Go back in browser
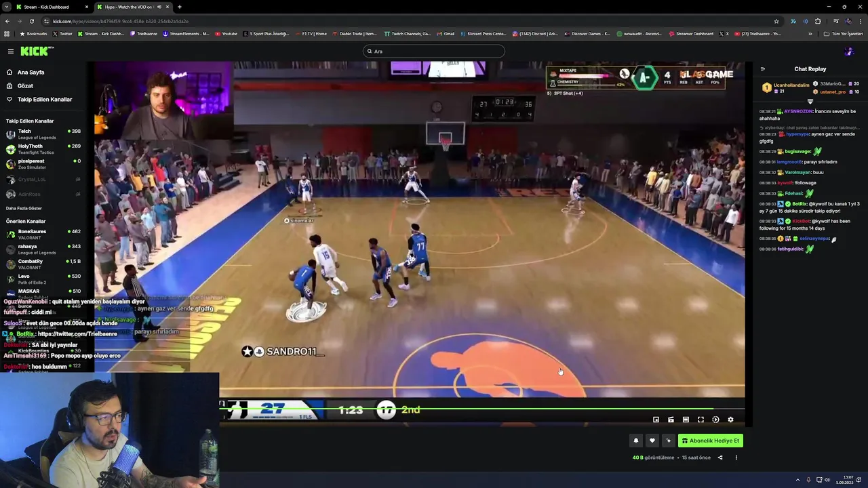This screenshot has width=868, height=488. pyautogui.click(x=7, y=21)
